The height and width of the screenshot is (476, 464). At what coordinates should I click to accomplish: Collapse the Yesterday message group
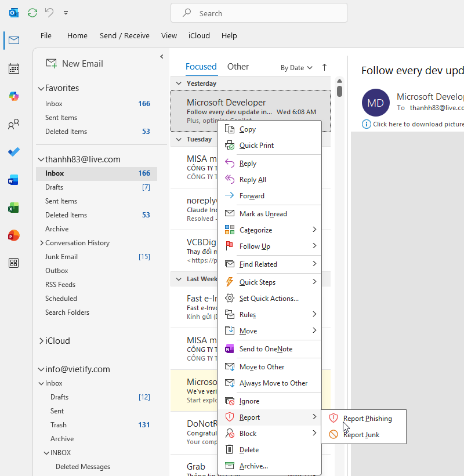pos(179,83)
